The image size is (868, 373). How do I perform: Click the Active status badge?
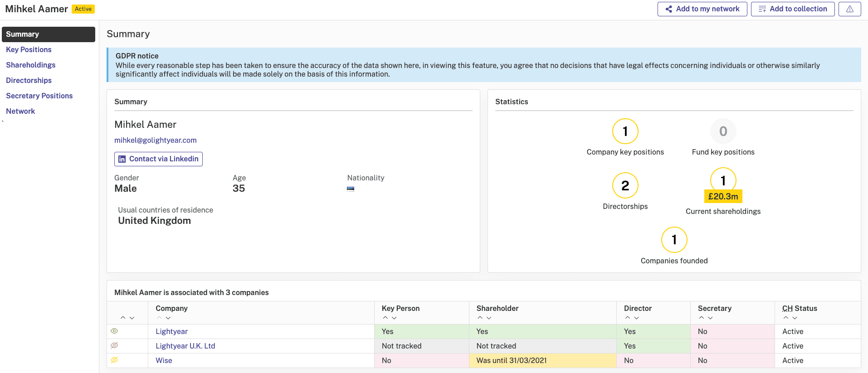click(83, 9)
